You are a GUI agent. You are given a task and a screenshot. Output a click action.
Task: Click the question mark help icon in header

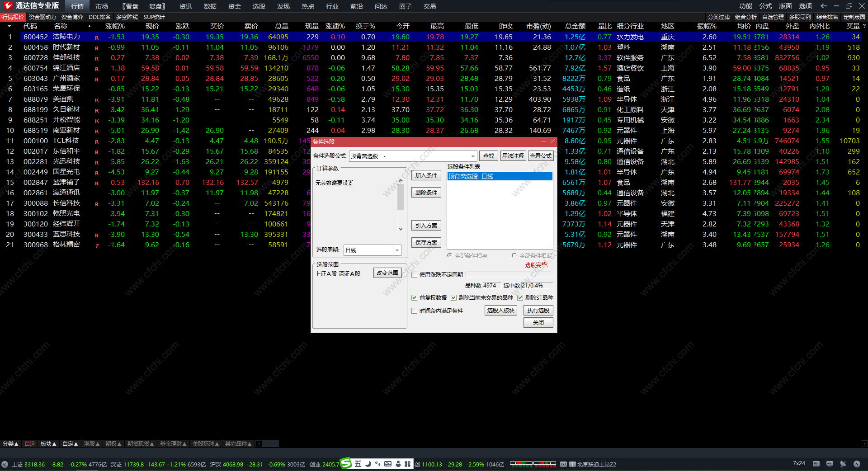[x=864, y=26]
